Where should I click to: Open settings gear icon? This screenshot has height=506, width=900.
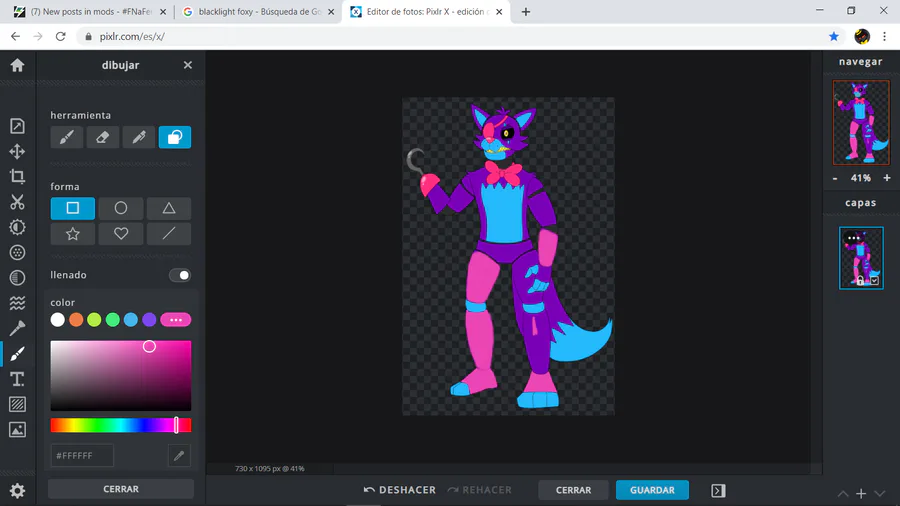pyautogui.click(x=17, y=491)
